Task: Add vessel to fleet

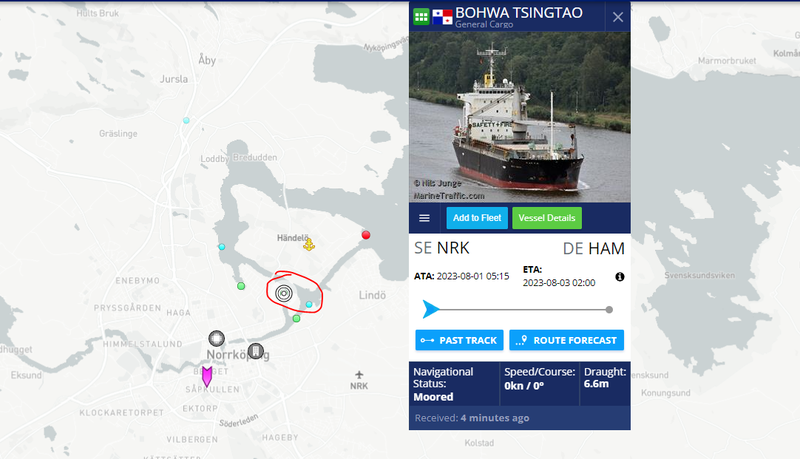Action: pos(477,218)
